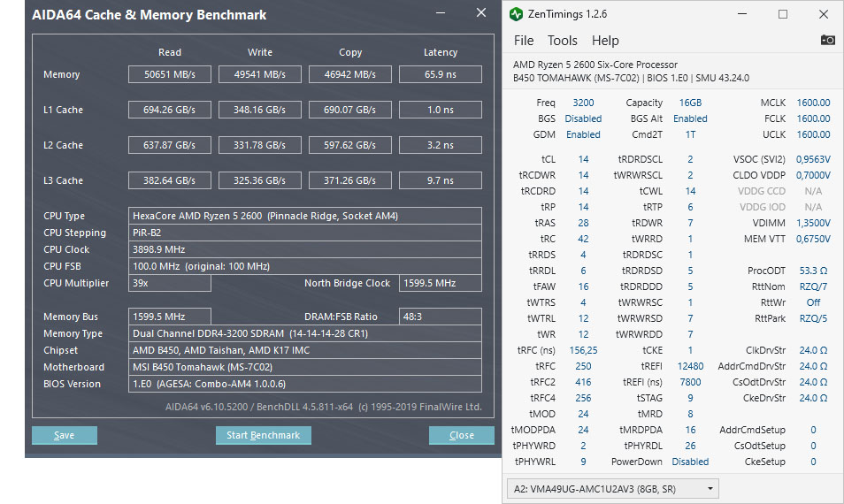
Task: Click tRFC (ns) value 156,25
Action: click(x=584, y=350)
